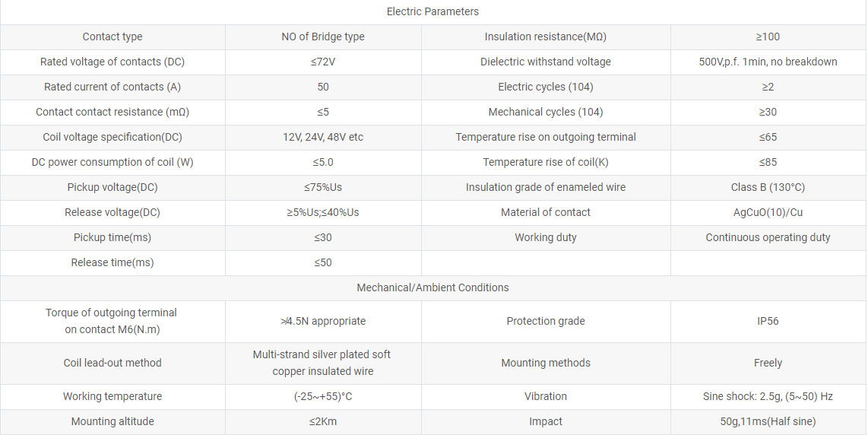This screenshot has height=435, width=868.
Task: Select the Continuous operating duty cell
Action: 768,237
